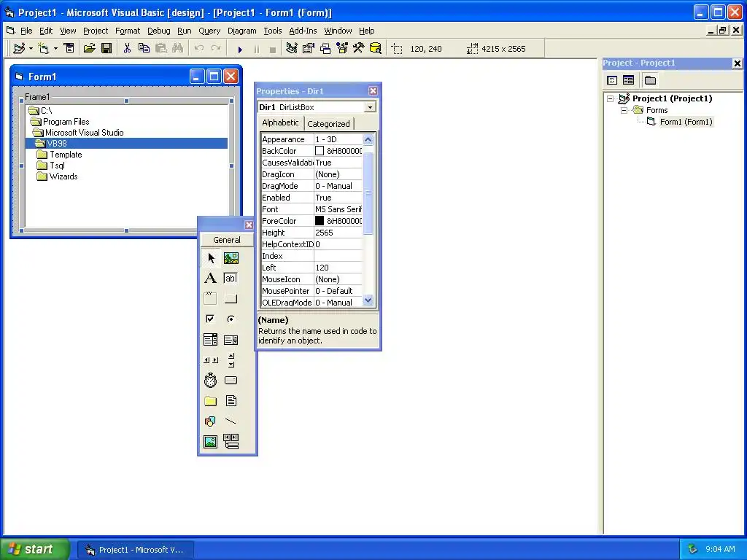
Task: Switch to the Categorized properties tab
Action: 329,124
